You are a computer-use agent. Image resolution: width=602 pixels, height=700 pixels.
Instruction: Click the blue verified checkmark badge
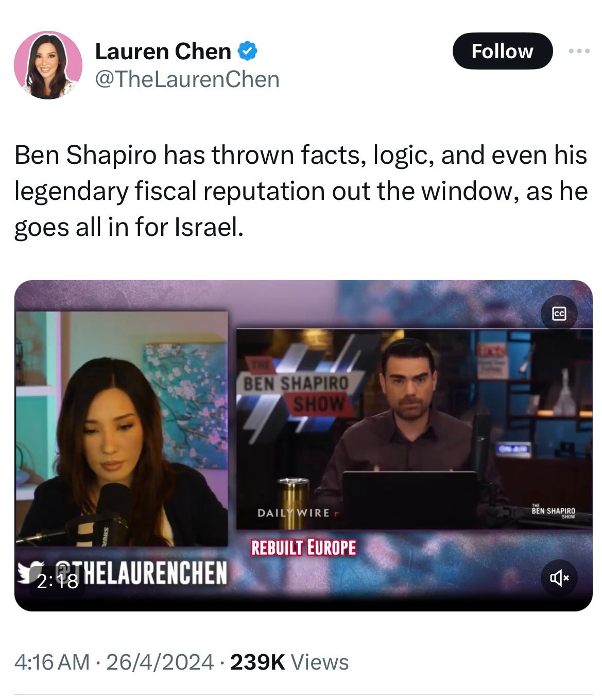click(247, 51)
